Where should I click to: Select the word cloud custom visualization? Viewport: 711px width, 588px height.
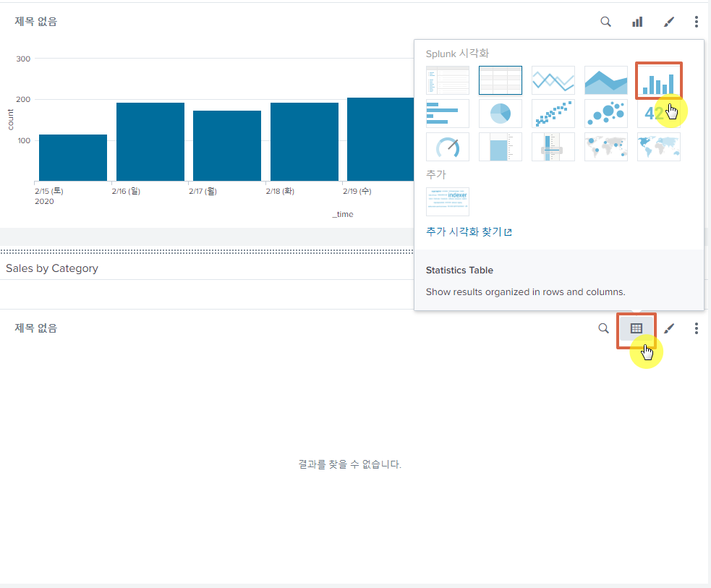448,202
